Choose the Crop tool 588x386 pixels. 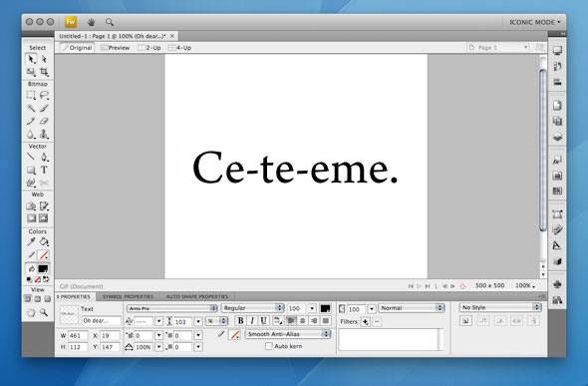click(44, 71)
